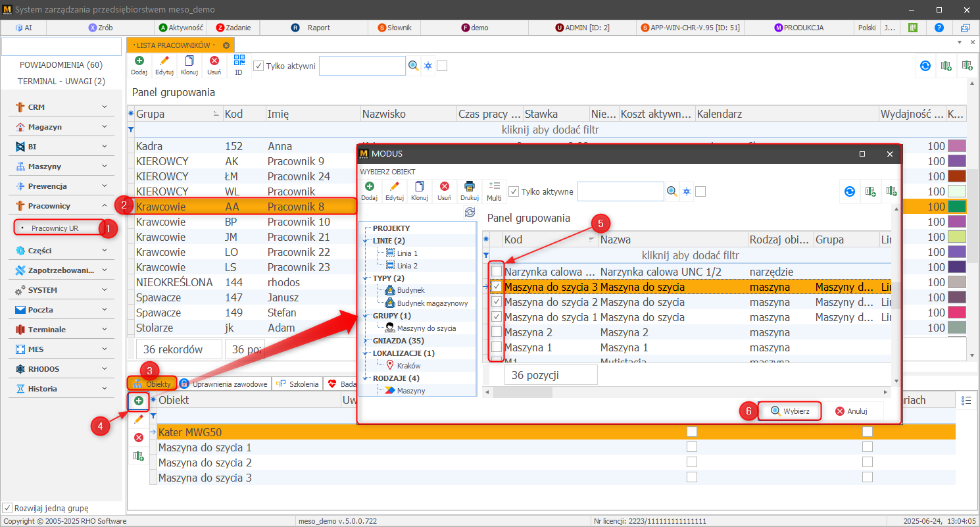Toggle the Rozwijaj jedną grupę checkbox
Screen dimensions: 980x527
click(x=7, y=508)
